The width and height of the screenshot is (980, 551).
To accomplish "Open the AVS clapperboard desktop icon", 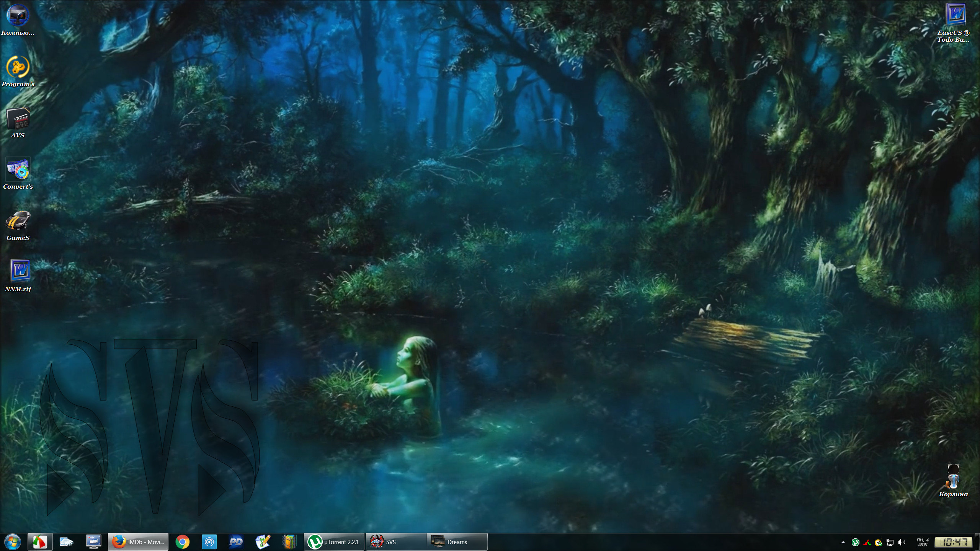I will (x=18, y=122).
